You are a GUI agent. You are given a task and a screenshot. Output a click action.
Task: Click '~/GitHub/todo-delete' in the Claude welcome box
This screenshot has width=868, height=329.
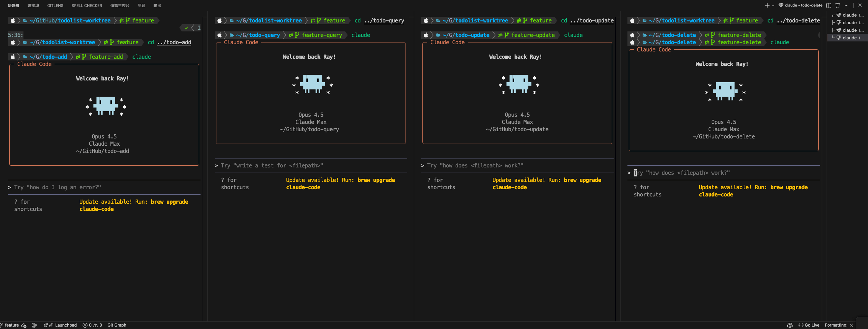click(x=723, y=137)
